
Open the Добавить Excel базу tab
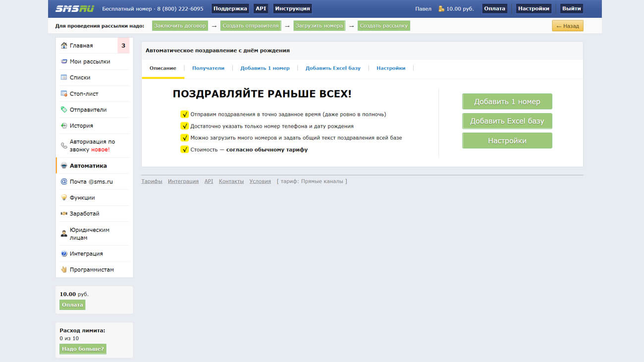point(333,68)
